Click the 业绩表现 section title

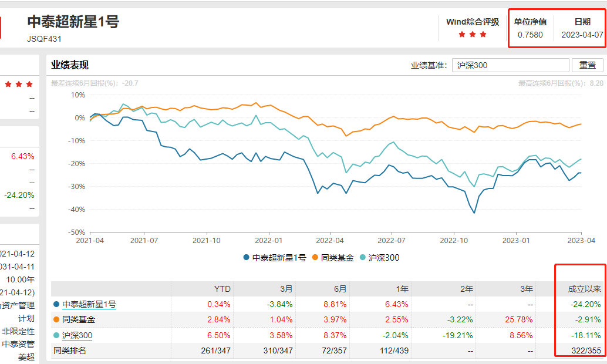coord(69,65)
